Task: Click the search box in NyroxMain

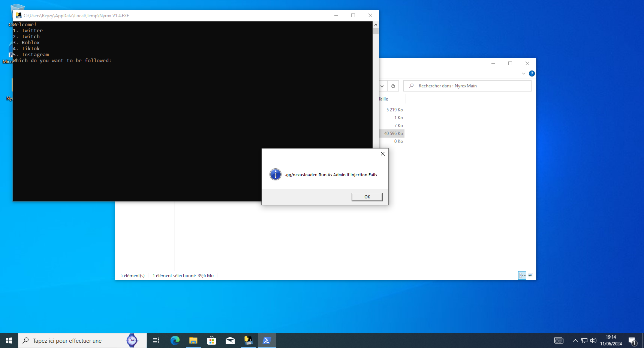Action: [467, 86]
